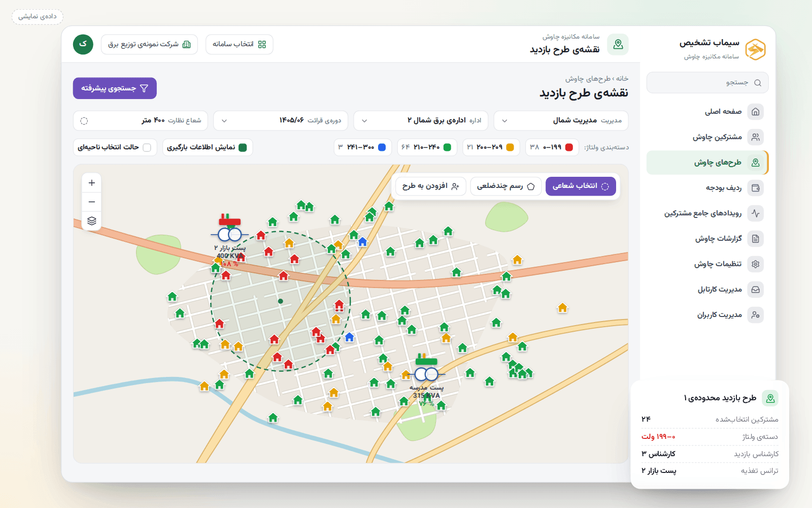
Task: Click the gear icon beside تنظیمات چاوش
Action: click(756, 264)
